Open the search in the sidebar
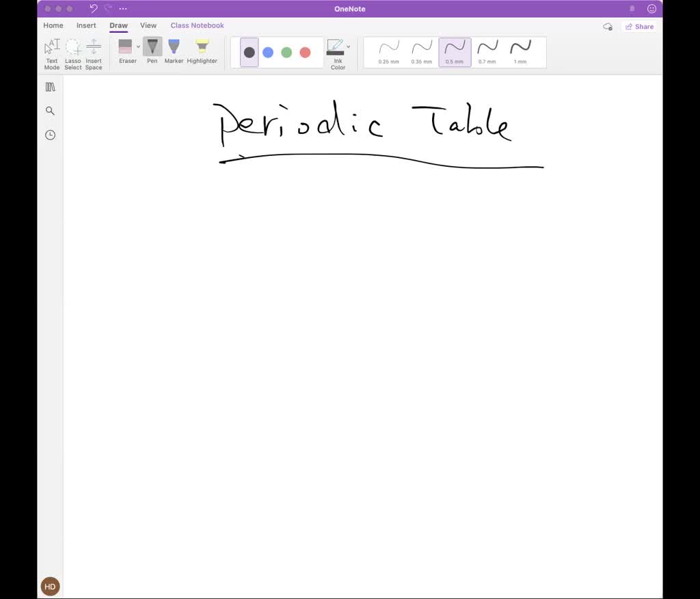The image size is (700, 599). (49, 110)
